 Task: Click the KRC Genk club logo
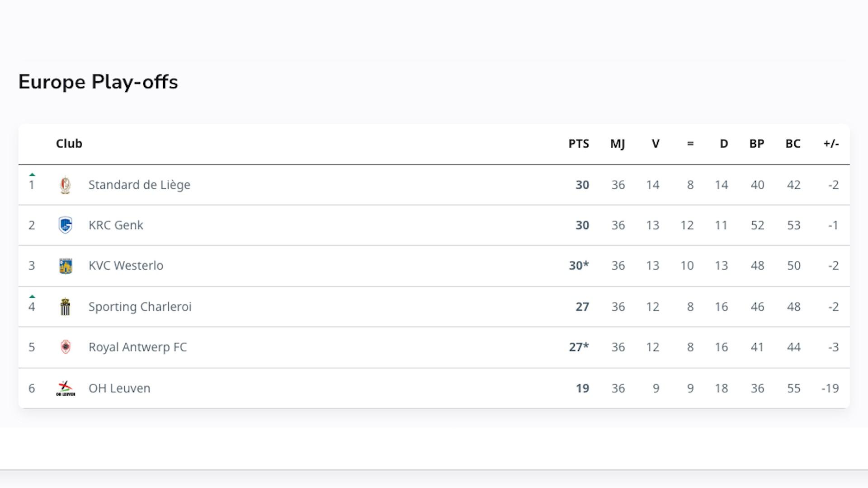[x=66, y=225]
